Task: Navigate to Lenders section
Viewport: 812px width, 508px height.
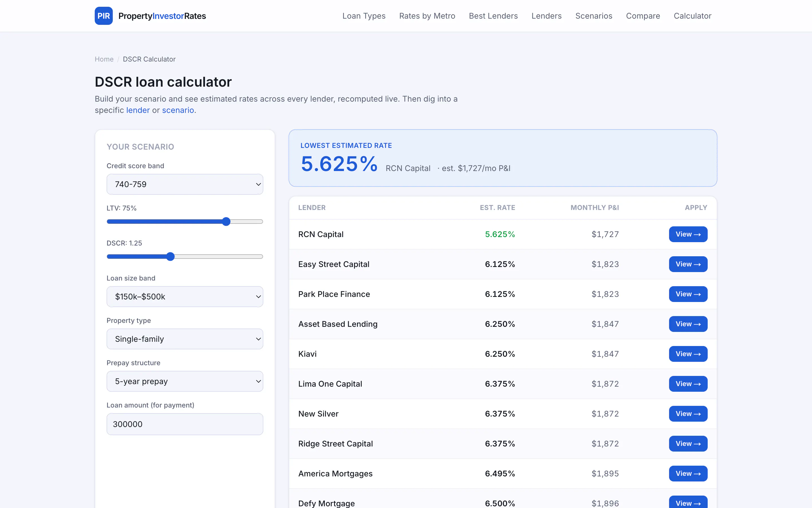Action: click(547, 16)
